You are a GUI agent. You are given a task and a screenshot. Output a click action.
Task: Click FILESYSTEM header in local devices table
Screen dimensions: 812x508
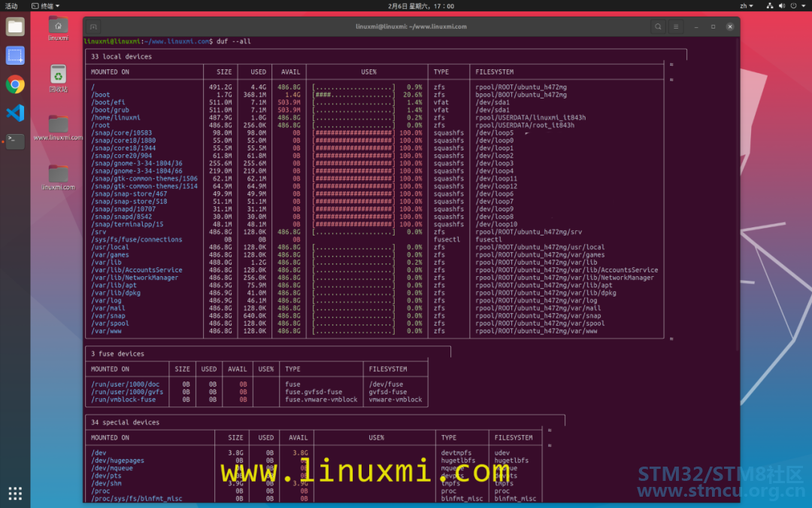click(495, 72)
